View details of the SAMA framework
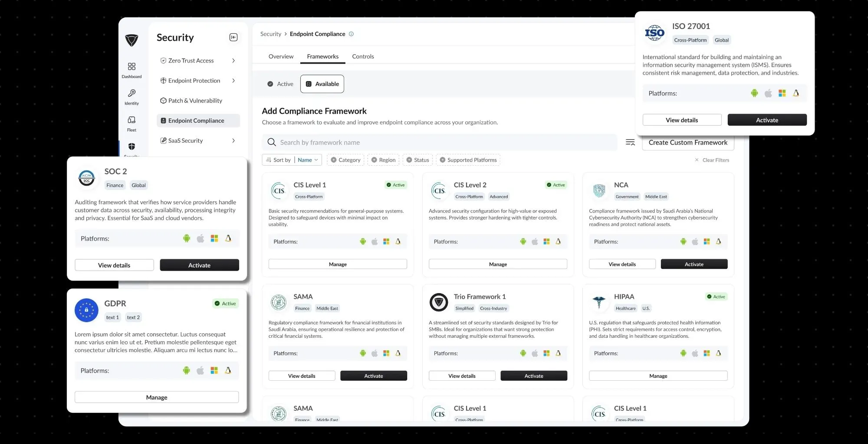The width and height of the screenshot is (868, 444). click(x=302, y=376)
